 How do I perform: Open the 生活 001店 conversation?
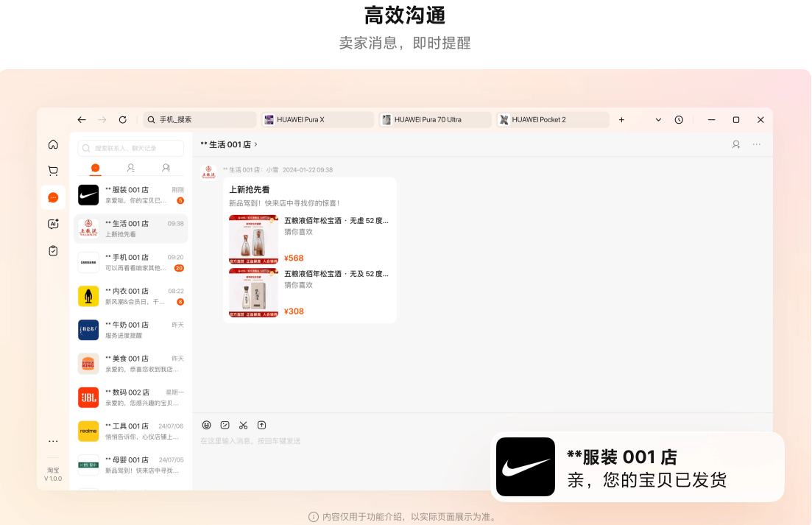[x=131, y=229]
